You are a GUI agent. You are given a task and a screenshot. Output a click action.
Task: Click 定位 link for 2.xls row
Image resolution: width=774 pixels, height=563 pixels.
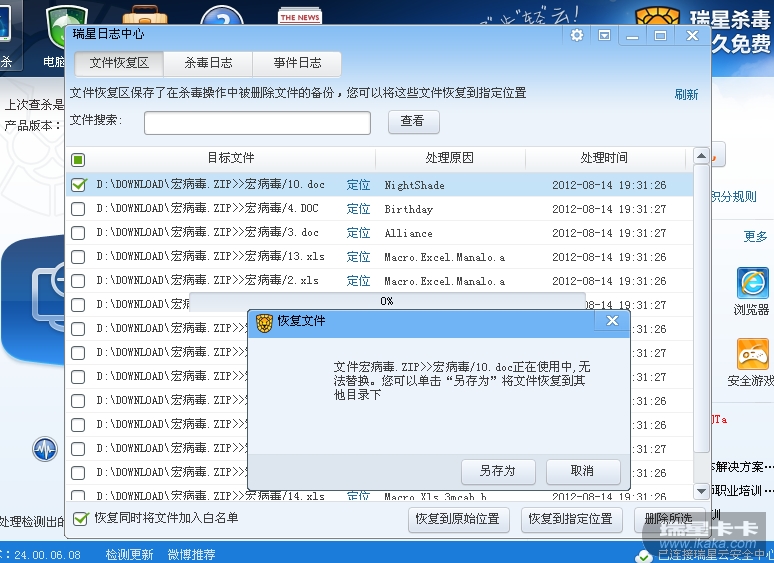click(x=358, y=281)
